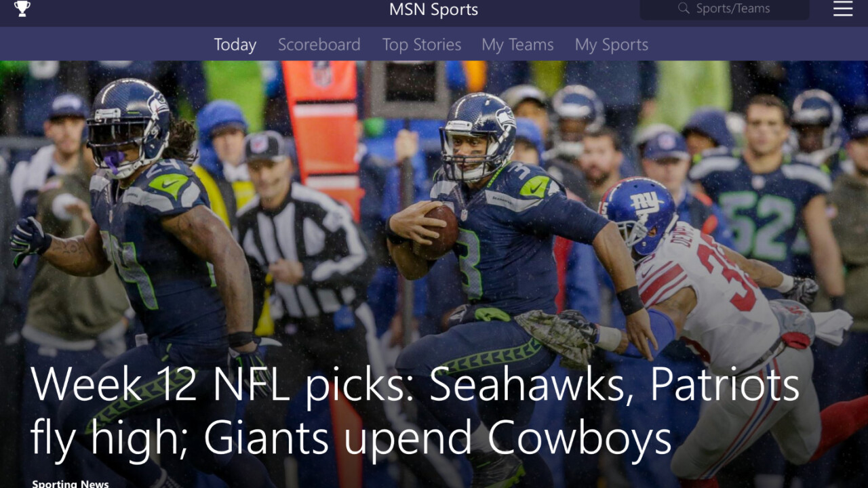Switch to the Scoreboard tab
Image resolution: width=868 pixels, height=488 pixels.
[x=319, y=45]
